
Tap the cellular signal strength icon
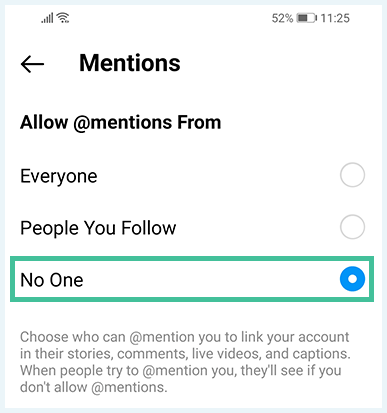pyautogui.click(x=47, y=18)
